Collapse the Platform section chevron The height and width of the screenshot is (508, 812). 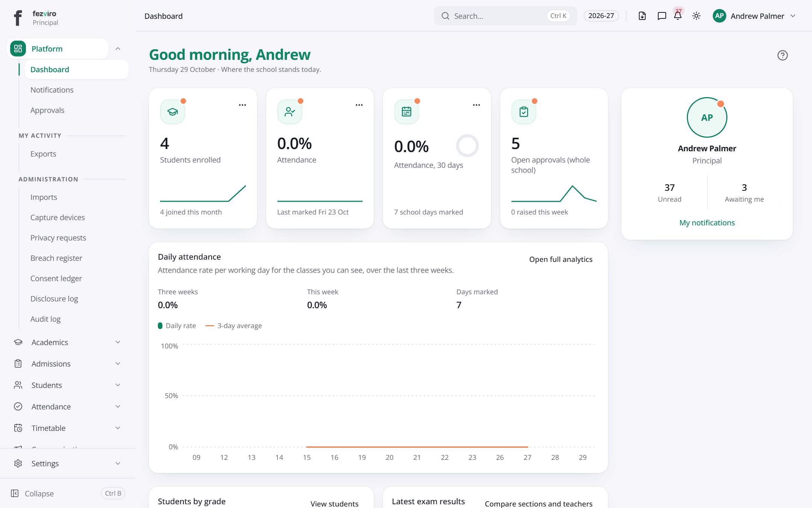pyautogui.click(x=118, y=49)
